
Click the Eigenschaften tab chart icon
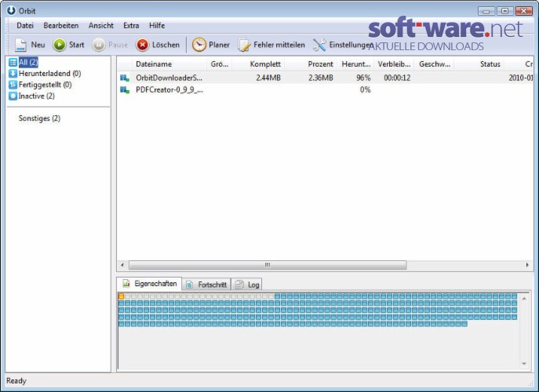click(126, 284)
